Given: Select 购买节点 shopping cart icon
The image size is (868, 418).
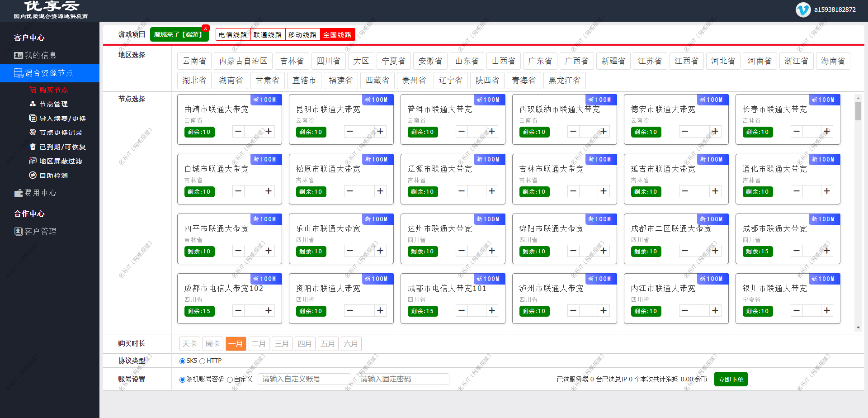Looking at the screenshot, I should point(34,90).
